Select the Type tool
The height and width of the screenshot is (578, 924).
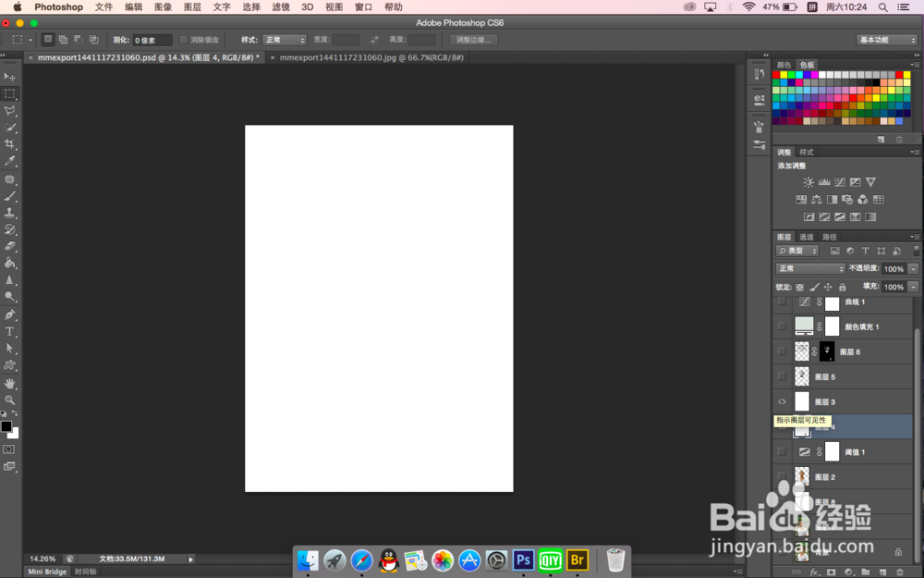(x=10, y=329)
